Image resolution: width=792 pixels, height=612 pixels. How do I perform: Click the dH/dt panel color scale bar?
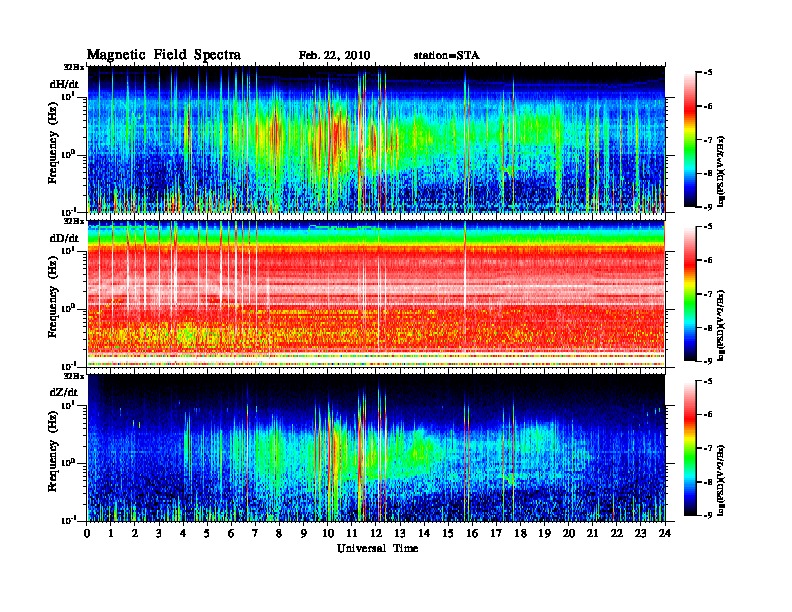[x=690, y=140]
